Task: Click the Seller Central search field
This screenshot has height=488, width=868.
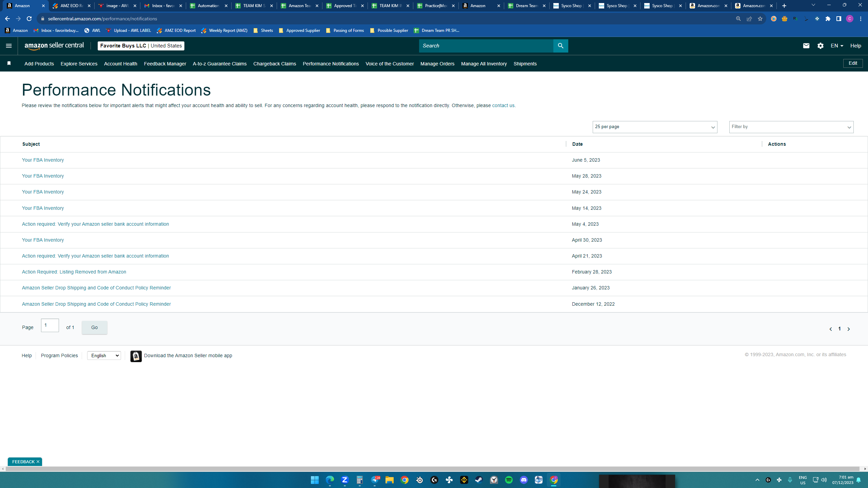Action: point(486,46)
